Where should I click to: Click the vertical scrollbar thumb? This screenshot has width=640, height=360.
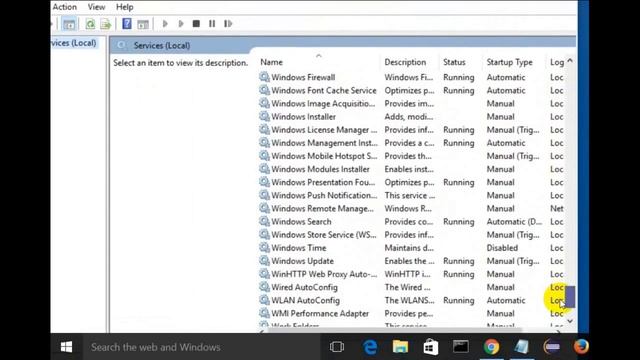[x=570, y=296]
